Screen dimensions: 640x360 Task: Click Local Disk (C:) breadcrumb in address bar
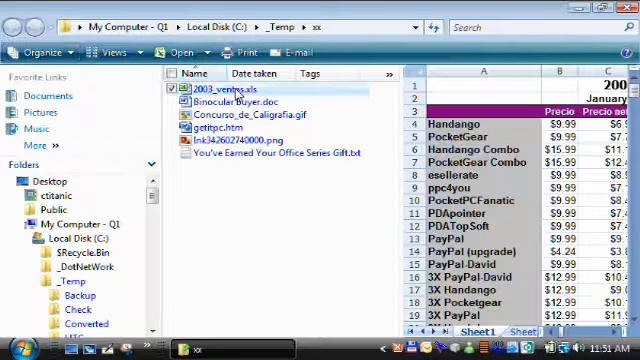(217, 27)
